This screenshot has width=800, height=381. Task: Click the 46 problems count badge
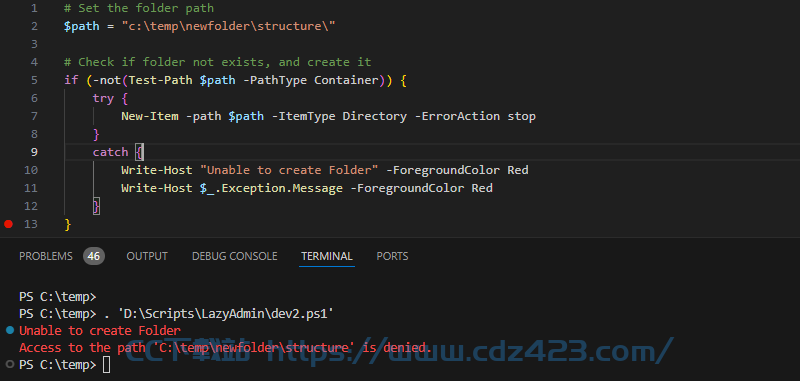tap(94, 256)
